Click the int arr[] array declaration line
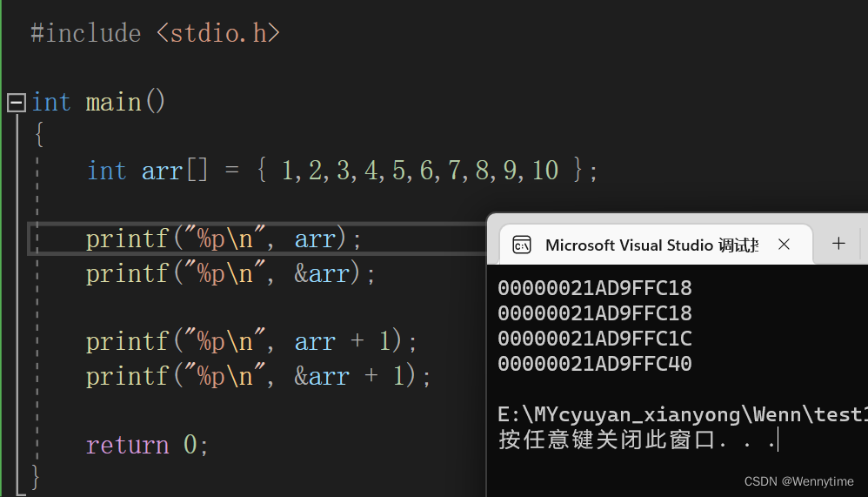This screenshot has height=497, width=868. click(342, 170)
